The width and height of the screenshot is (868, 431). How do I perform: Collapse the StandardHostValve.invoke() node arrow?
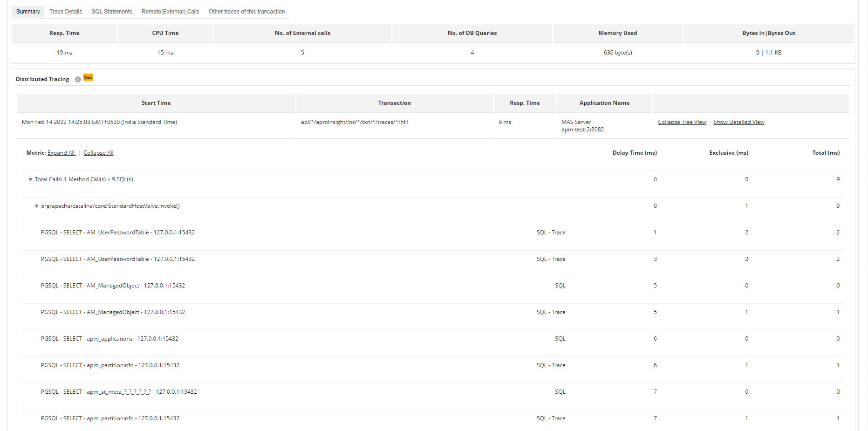[x=36, y=206]
